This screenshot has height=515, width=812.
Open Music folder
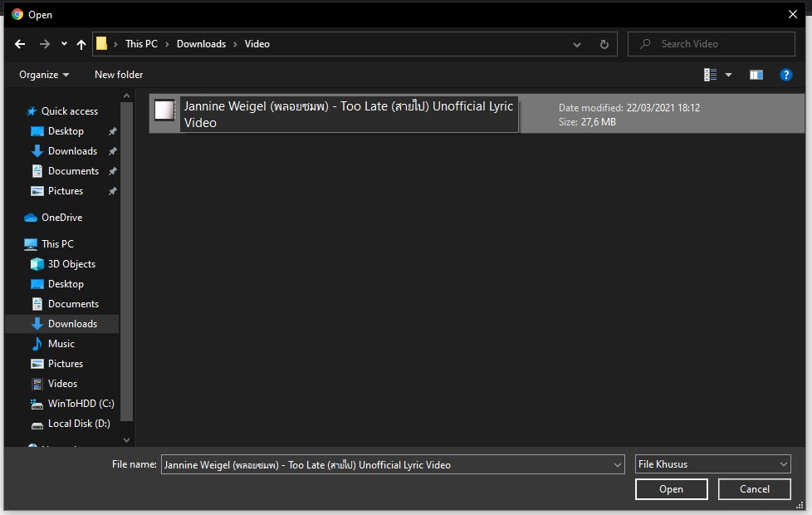(x=53, y=344)
